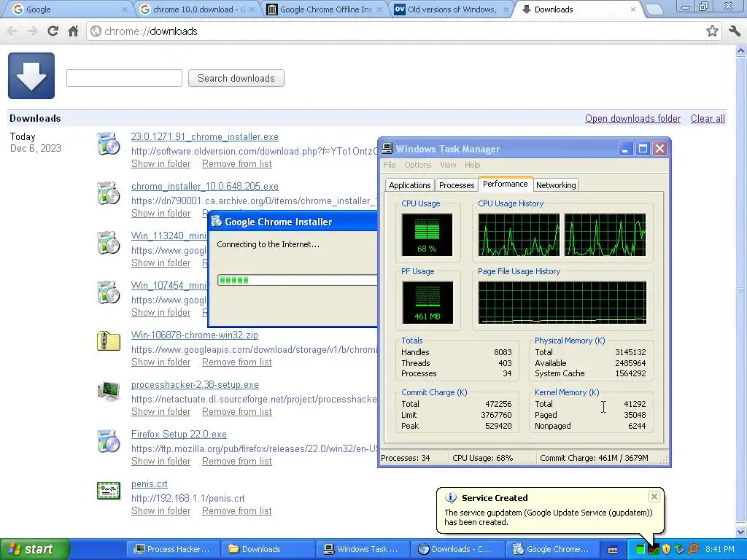Switch to Process Hacker in the taskbar
The height and width of the screenshot is (560, 747).
point(173,549)
